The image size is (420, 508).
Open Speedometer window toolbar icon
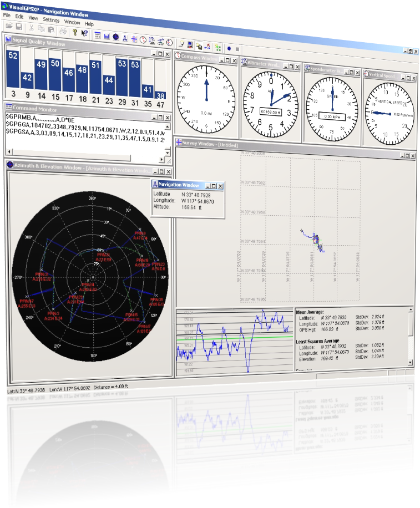pyautogui.click(x=161, y=42)
